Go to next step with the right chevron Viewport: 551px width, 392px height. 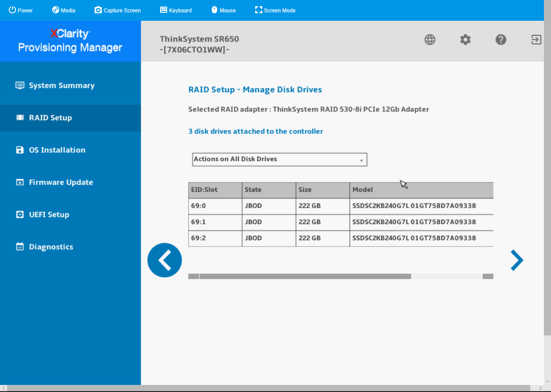coord(517,260)
